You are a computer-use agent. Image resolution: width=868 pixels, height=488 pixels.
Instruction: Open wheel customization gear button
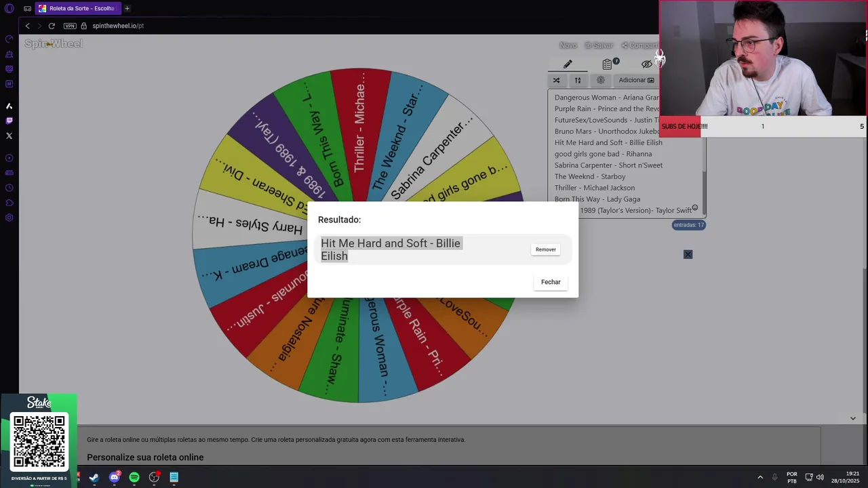pyautogui.click(x=600, y=80)
